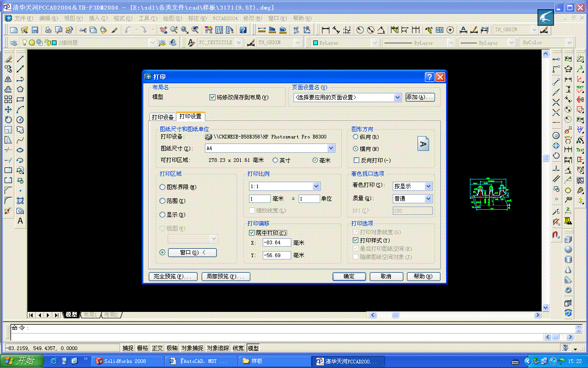Select the Rectangle draw tool
This screenshot has height=368, width=588.
coord(20,99)
